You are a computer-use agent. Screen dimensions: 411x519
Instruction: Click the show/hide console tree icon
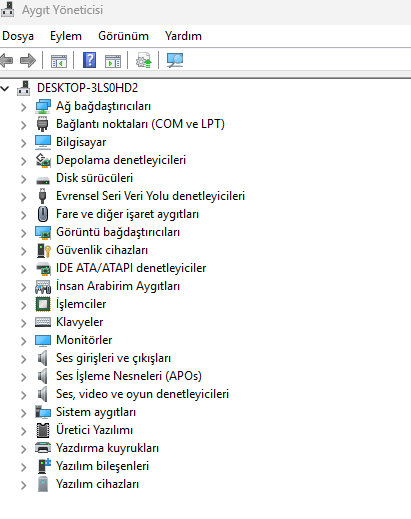[x=59, y=61]
